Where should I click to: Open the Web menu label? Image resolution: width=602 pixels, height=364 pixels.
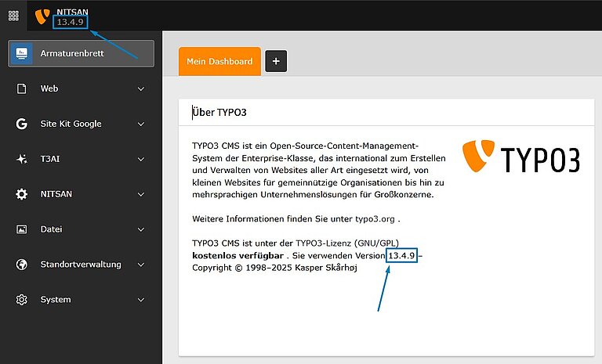pos(49,88)
